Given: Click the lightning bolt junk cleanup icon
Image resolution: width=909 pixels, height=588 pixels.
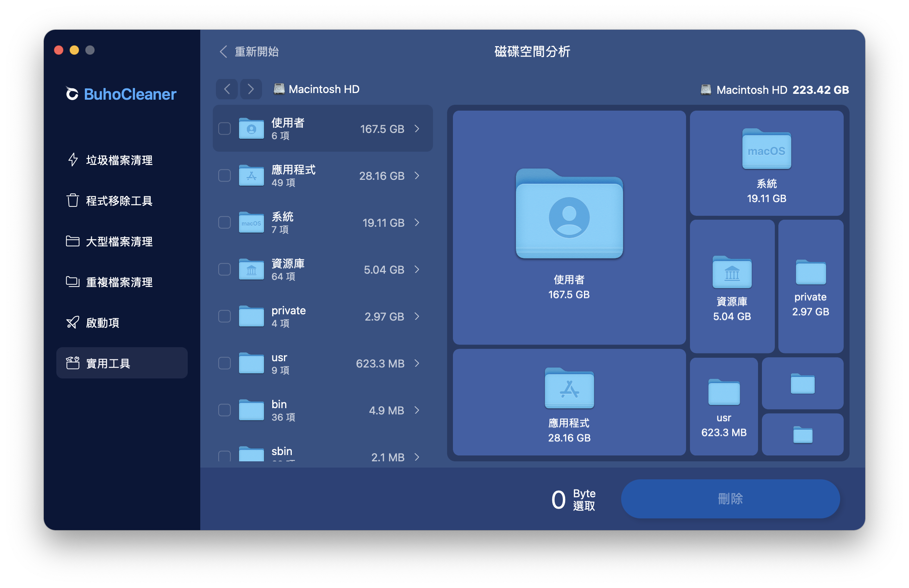Looking at the screenshot, I should point(73,160).
